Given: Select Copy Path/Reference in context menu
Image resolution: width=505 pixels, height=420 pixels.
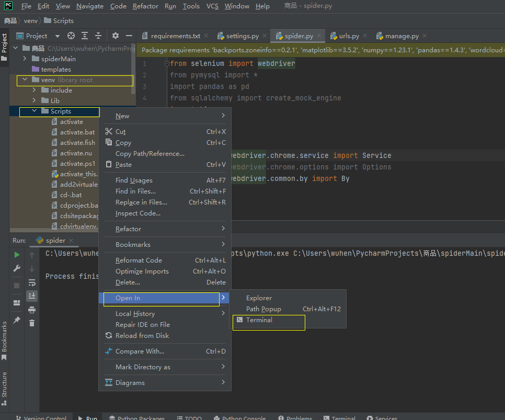Looking at the screenshot, I should (x=150, y=154).
